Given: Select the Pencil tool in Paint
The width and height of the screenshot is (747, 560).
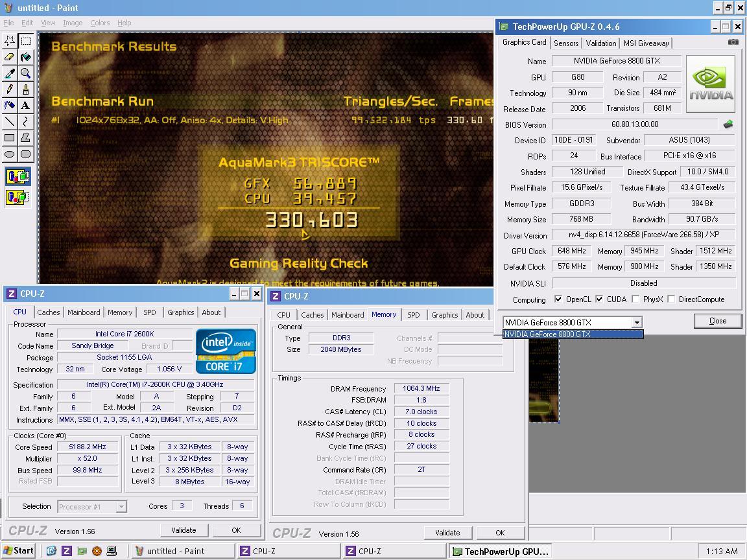Looking at the screenshot, I should pyautogui.click(x=10, y=89).
